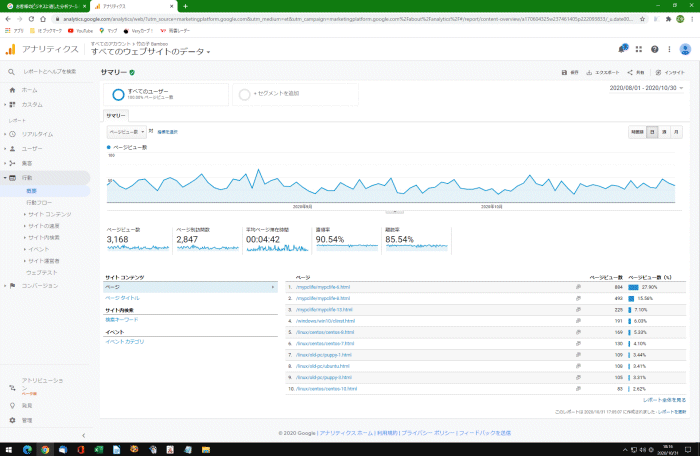Click the user account avatar

click(684, 48)
